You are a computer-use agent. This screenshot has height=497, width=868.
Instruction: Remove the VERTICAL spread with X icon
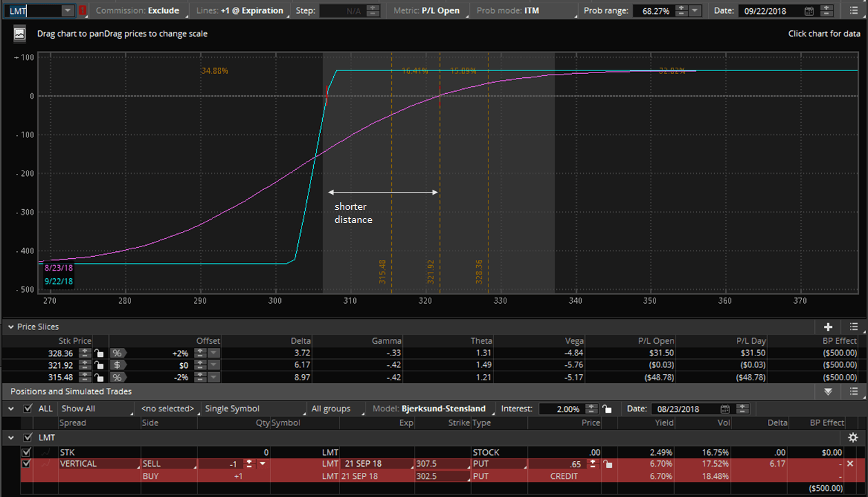[850, 464]
